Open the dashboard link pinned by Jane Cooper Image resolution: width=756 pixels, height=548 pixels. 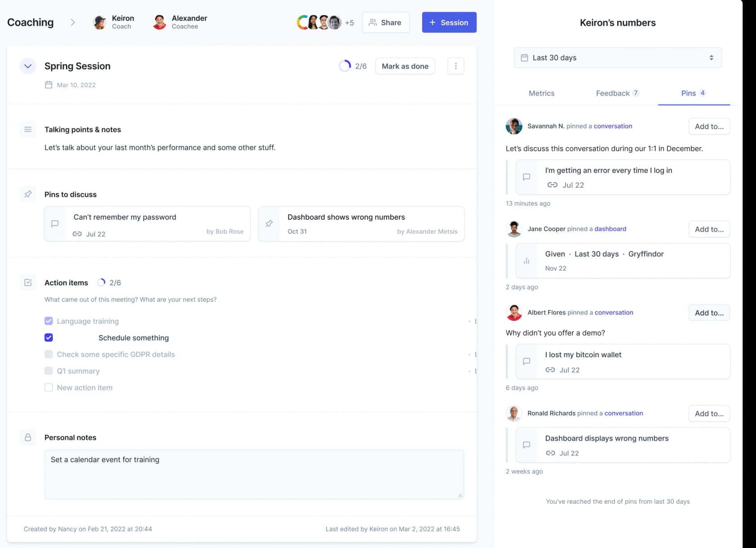point(610,229)
